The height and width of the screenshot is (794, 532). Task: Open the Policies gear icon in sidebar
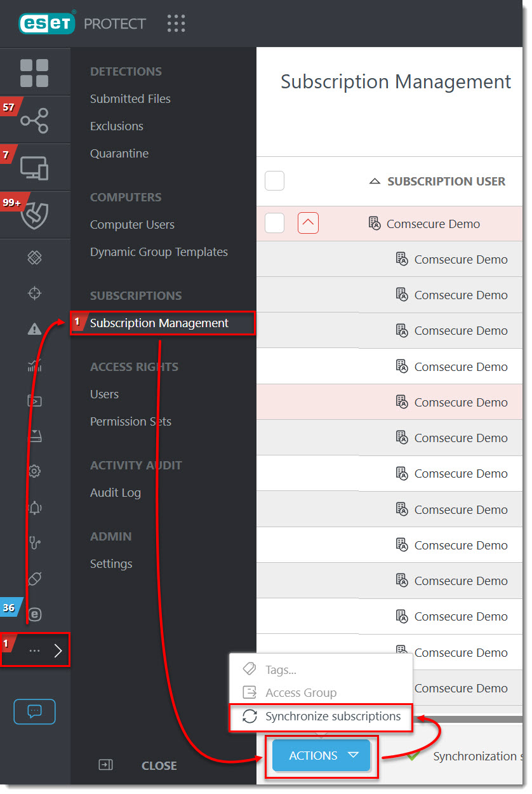pos(34,471)
